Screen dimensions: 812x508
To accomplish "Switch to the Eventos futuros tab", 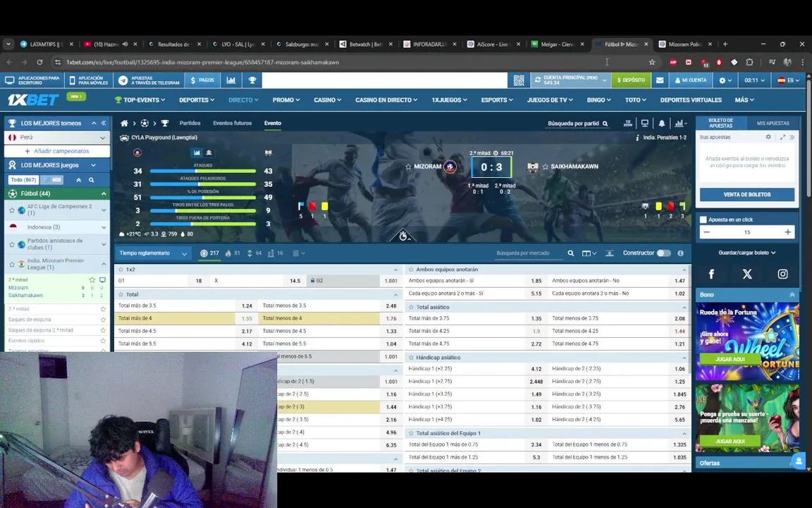I will [232, 123].
